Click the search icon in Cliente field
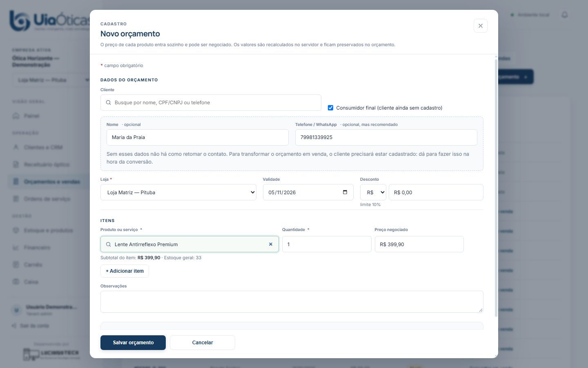 pos(109,103)
